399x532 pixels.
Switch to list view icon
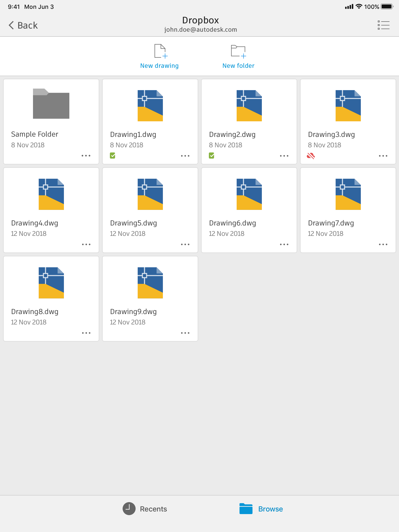[x=383, y=25]
